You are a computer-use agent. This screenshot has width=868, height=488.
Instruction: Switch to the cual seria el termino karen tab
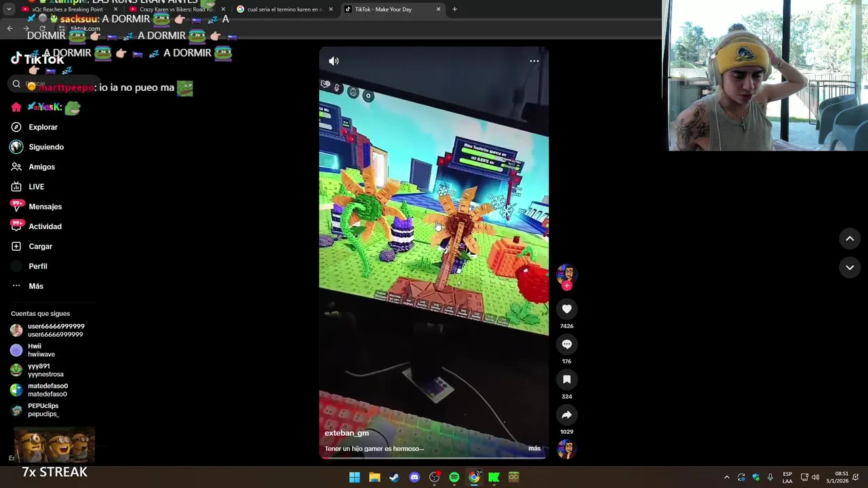pyautogui.click(x=283, y=9)
